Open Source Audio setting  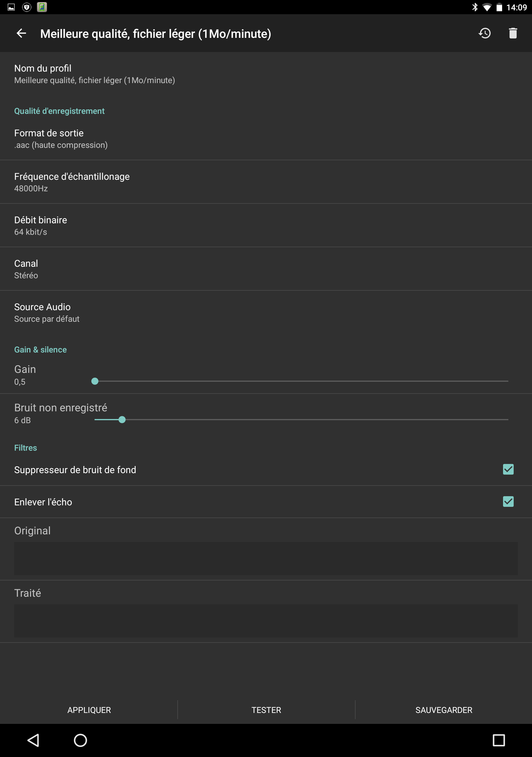click(x=266, y=313)
